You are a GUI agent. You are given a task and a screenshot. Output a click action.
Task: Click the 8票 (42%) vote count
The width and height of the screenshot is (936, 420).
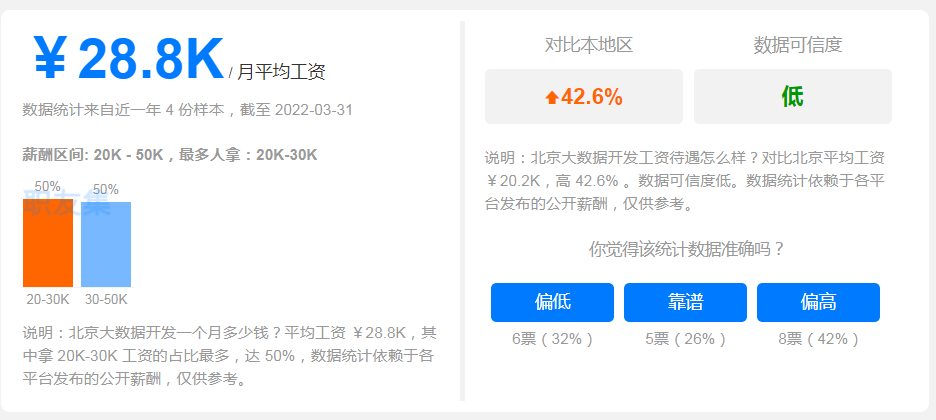point(818,339)
